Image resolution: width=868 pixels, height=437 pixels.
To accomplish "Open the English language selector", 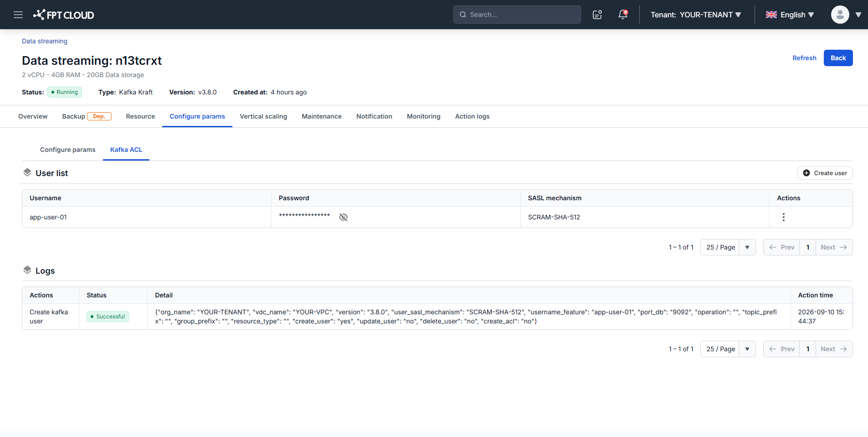I will click(790, 15).
